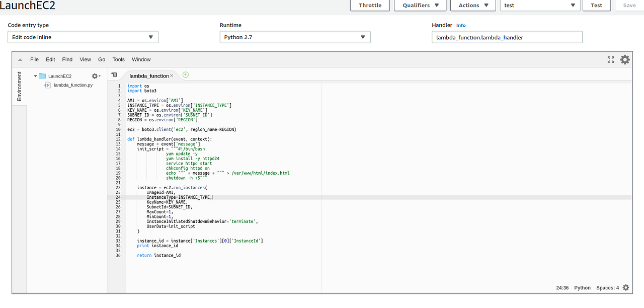Select lambda_function.py in the file tree
The width and height of the screenshot is (644, 308).
(x=72, y=85)
